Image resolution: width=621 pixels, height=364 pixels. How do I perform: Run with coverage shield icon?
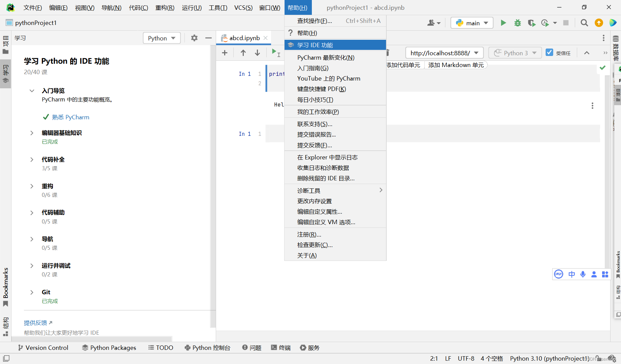point(532,23)
